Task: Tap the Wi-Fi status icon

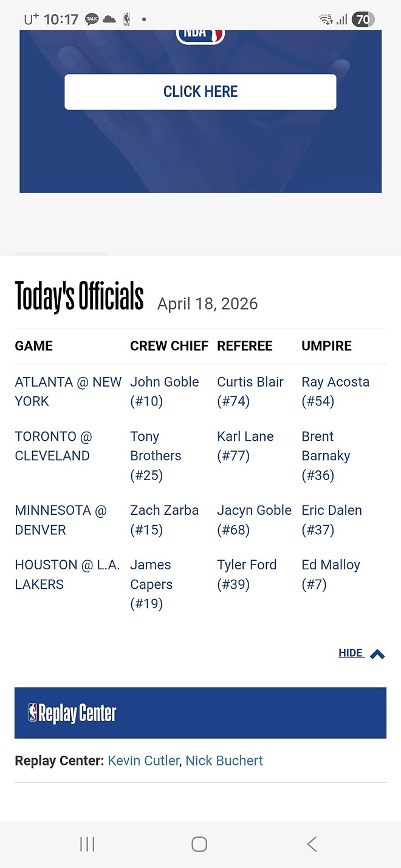Action: pyautogui.click(x=326, y=19)
